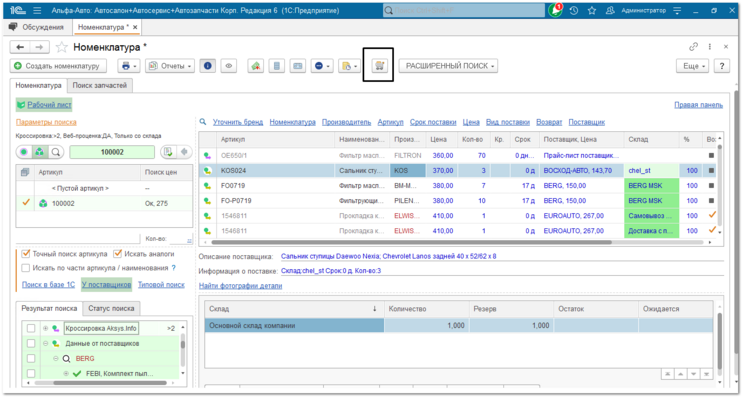Switch to the Поиск запчастей tab
This screenshot has height=398, width=743.
[100, 85]
